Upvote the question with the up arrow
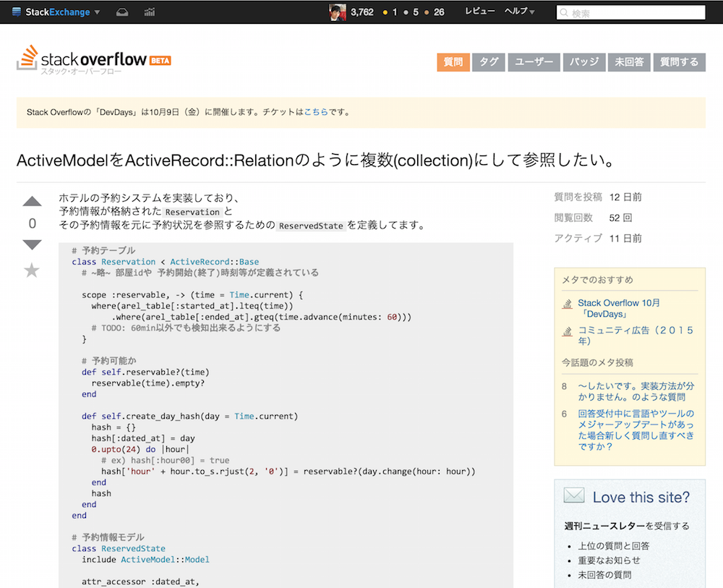 pos(32,201)
